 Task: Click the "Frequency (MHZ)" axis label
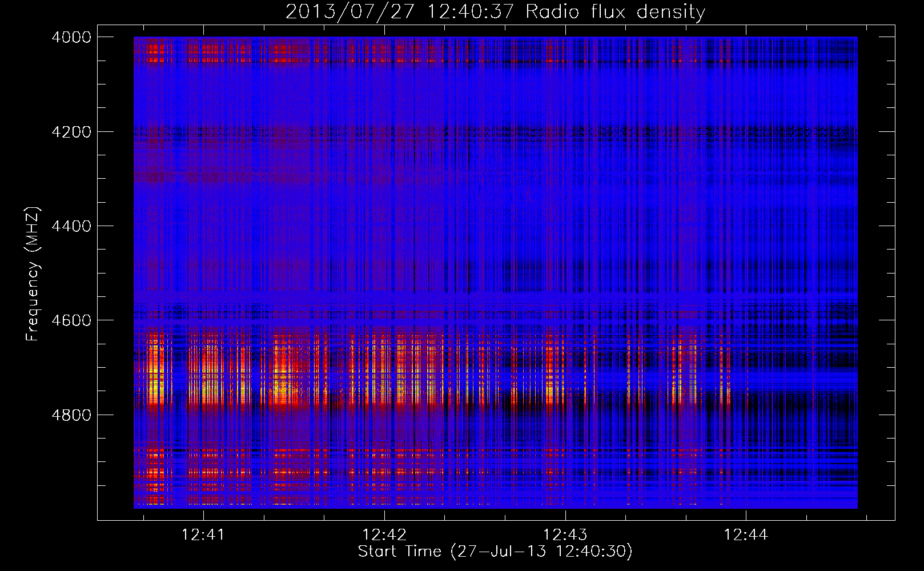click(x=33, y=274)
